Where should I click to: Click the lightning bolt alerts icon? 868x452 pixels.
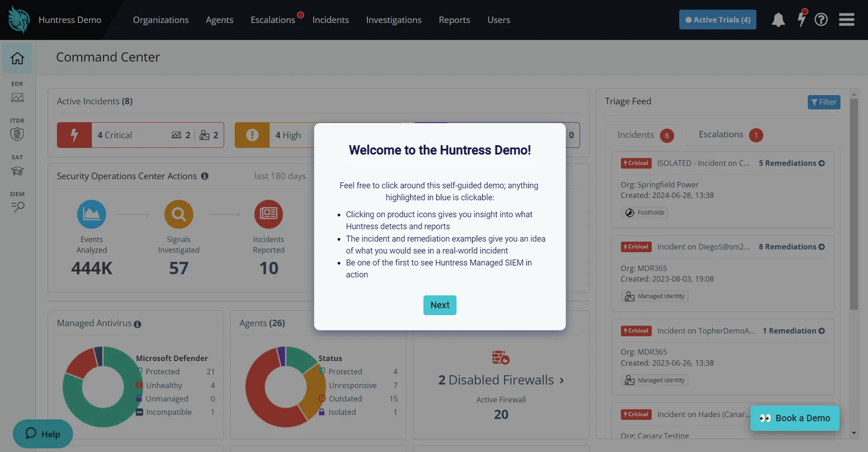(801, 19)
